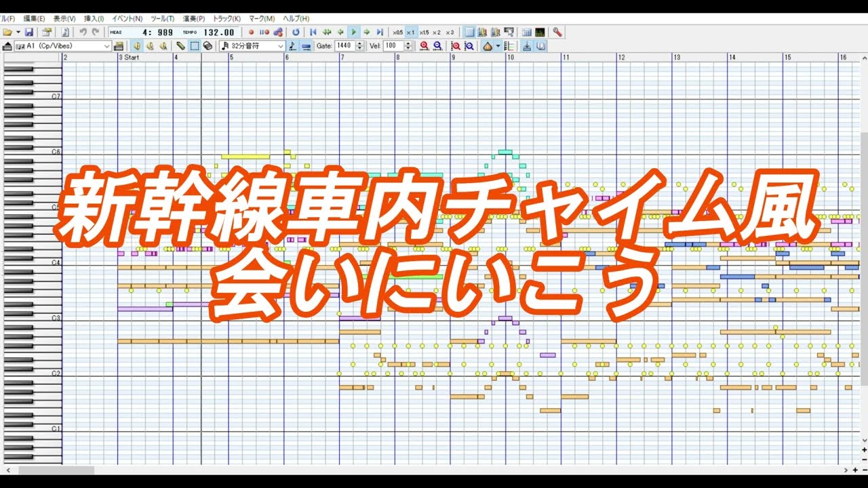This screenshot has height=488, width=868.
Task: Adjust the Vel value stepper arrows
Action: [408, 45]
